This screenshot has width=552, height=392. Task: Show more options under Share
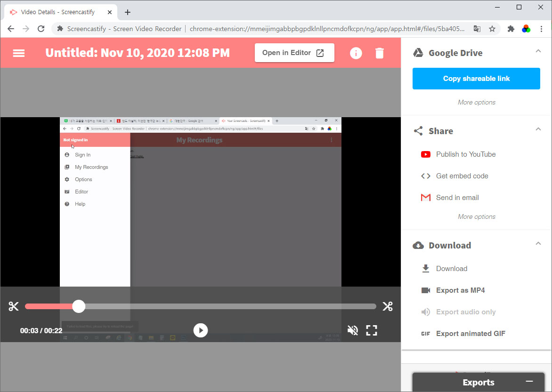tap(476, 217)
